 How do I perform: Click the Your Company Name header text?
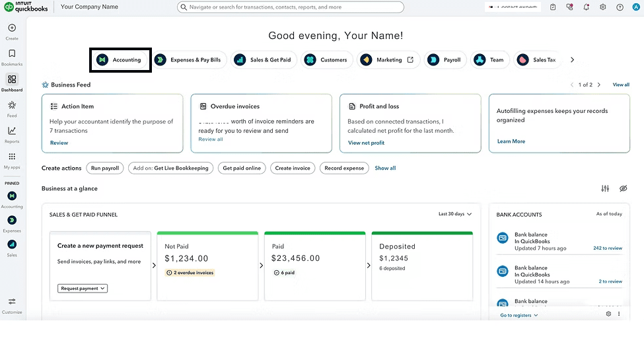(x=89, y=7)
